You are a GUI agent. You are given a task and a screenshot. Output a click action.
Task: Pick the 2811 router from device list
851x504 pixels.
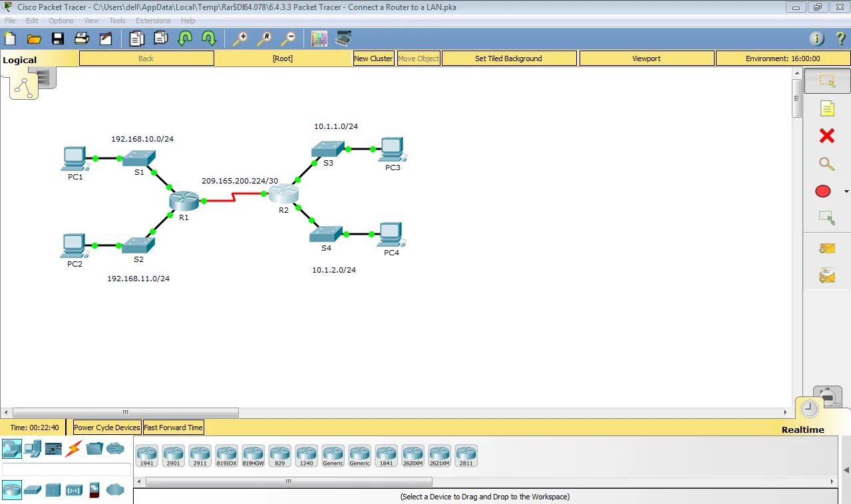(466, 455)
